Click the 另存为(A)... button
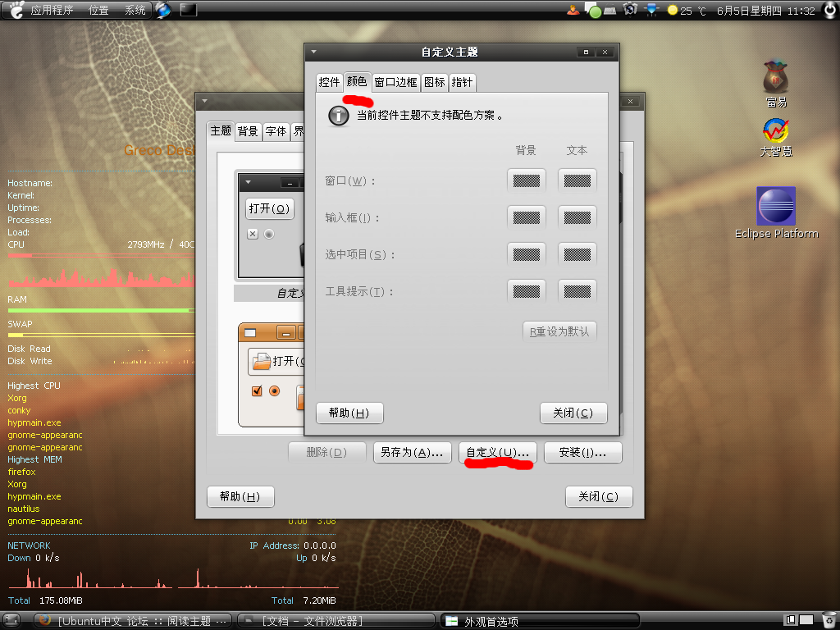This screenshot has height=630, width=840. [412, 453]
